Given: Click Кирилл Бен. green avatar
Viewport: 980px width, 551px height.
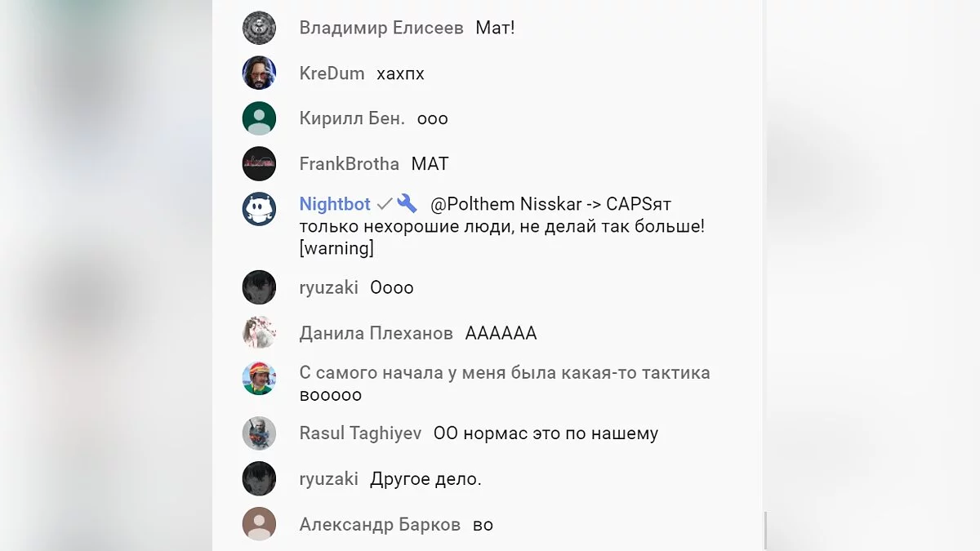Looking at the screenshot, I should pos(259,118).
